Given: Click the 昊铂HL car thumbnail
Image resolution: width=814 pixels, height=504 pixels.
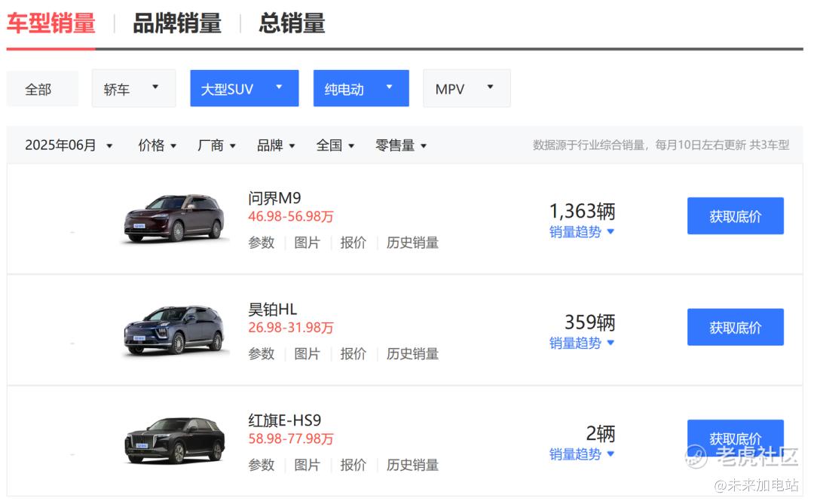Looking at the screenshot, I should pyautogui.click(x=176, y=330).
